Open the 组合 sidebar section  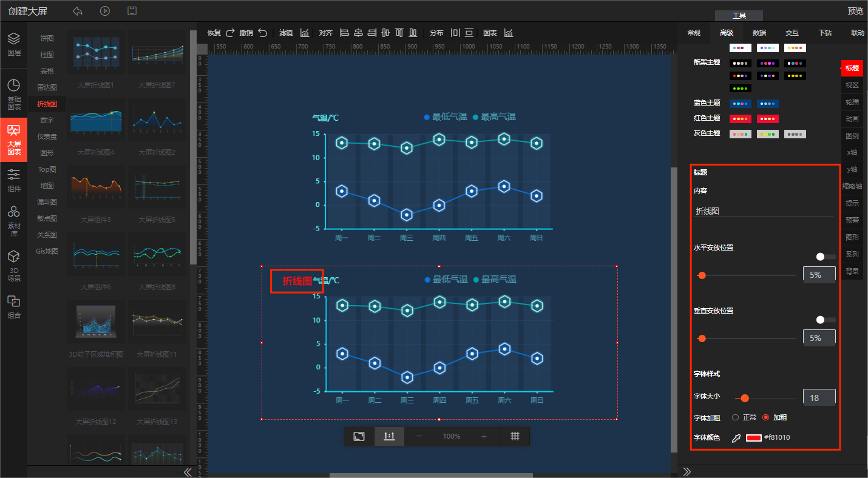(x=13, y=307)
